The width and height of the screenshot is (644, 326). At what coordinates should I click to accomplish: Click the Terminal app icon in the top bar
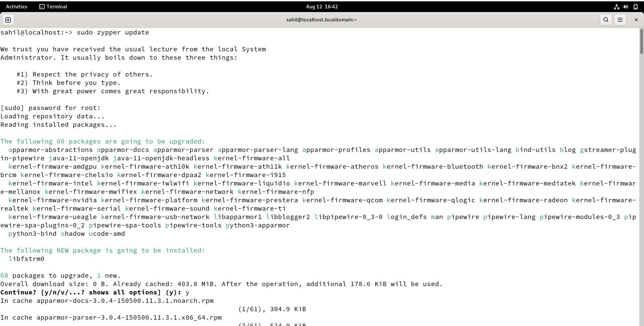tap(42, 6)
